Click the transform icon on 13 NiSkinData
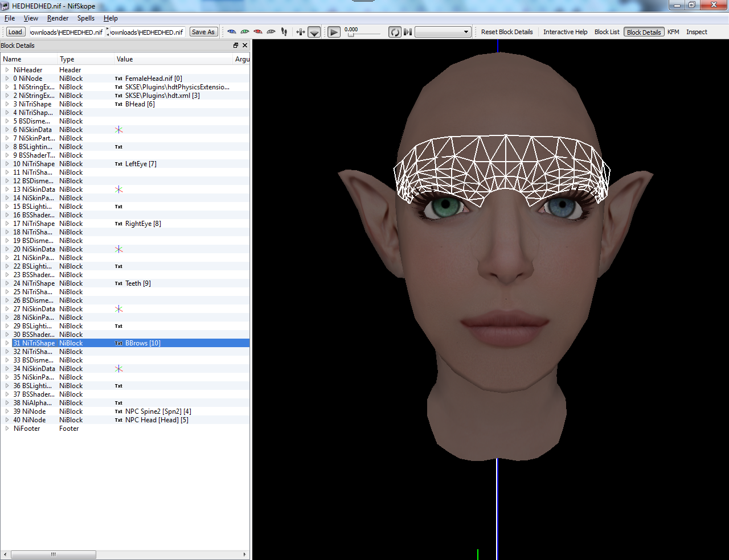The image size is (729, 560). click(x=118, y=190)
